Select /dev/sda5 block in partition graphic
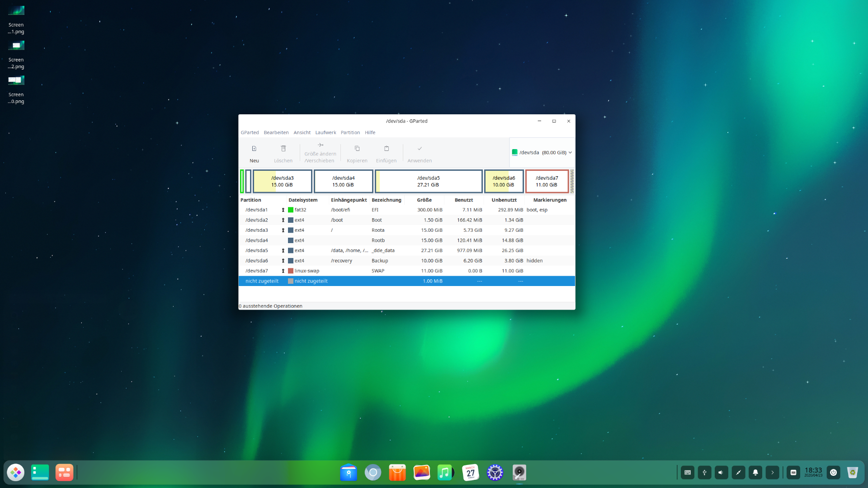 428,182
